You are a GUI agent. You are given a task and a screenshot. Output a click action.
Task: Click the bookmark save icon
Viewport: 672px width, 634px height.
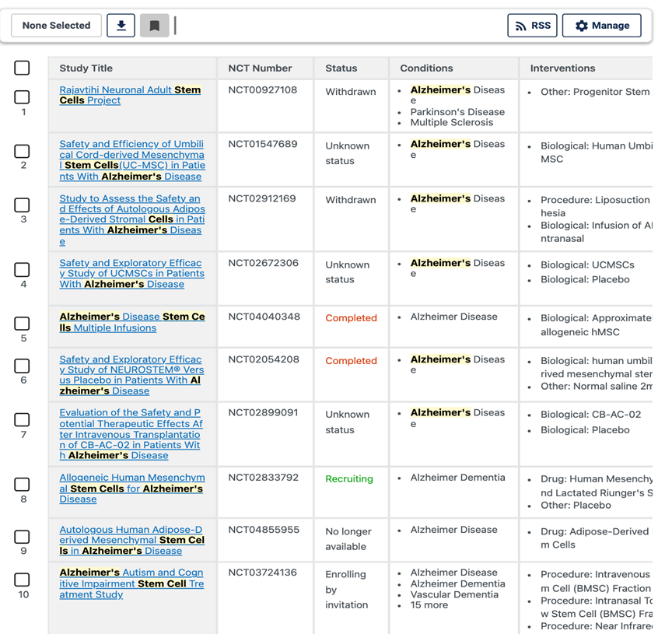pos(154,26)
